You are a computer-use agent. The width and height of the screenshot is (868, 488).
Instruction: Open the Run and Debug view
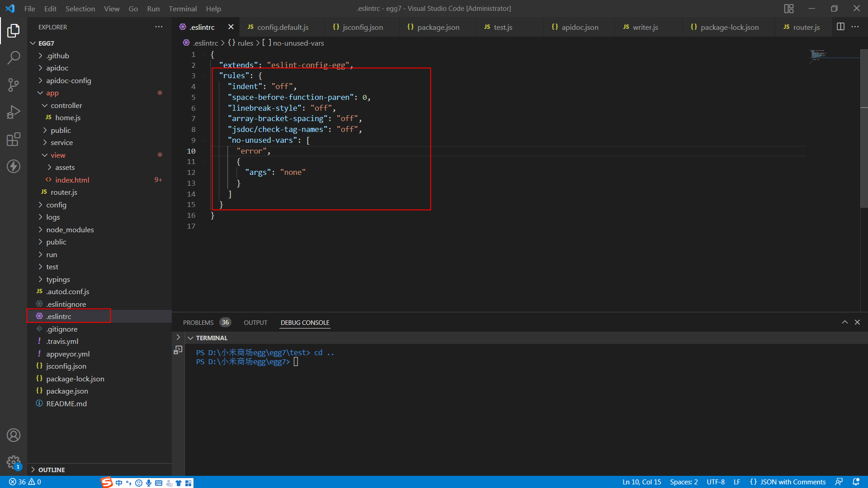tap(14, 112)
